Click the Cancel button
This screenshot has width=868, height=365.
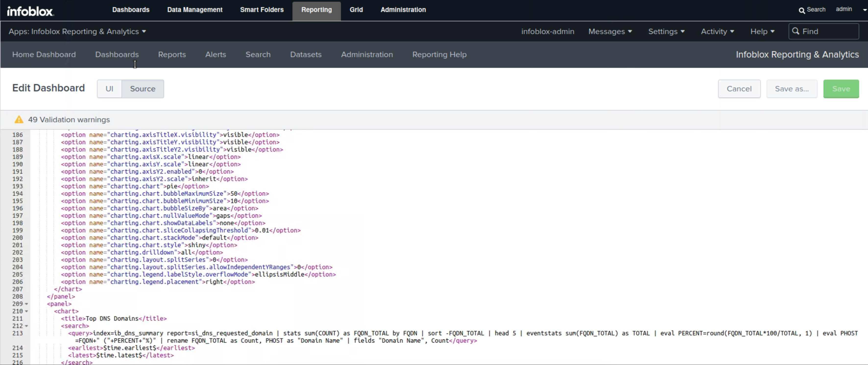(739, 89)
